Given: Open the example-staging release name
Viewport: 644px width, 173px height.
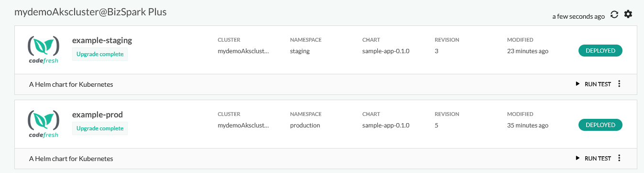Looking at the screenshot, I should coord(102,40).
